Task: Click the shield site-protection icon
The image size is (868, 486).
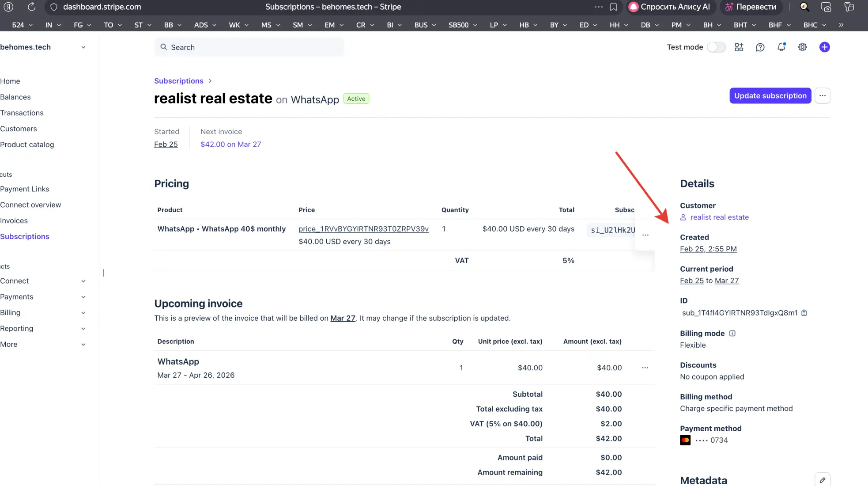Action: [54, 7]
